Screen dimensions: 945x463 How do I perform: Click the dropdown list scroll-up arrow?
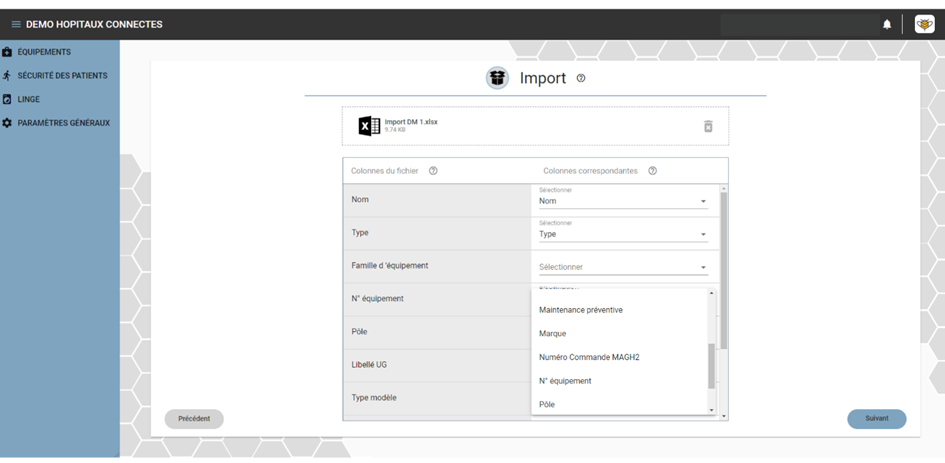point(711,292)
